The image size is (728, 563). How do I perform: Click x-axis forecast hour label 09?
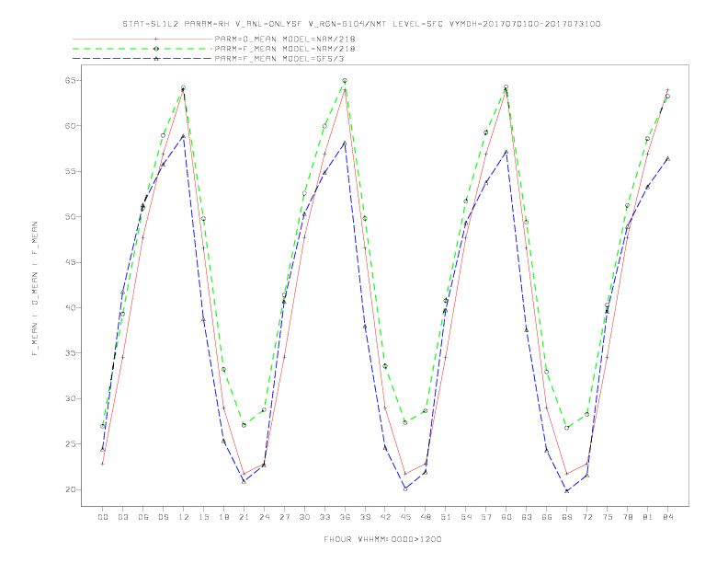coord(163,517)
